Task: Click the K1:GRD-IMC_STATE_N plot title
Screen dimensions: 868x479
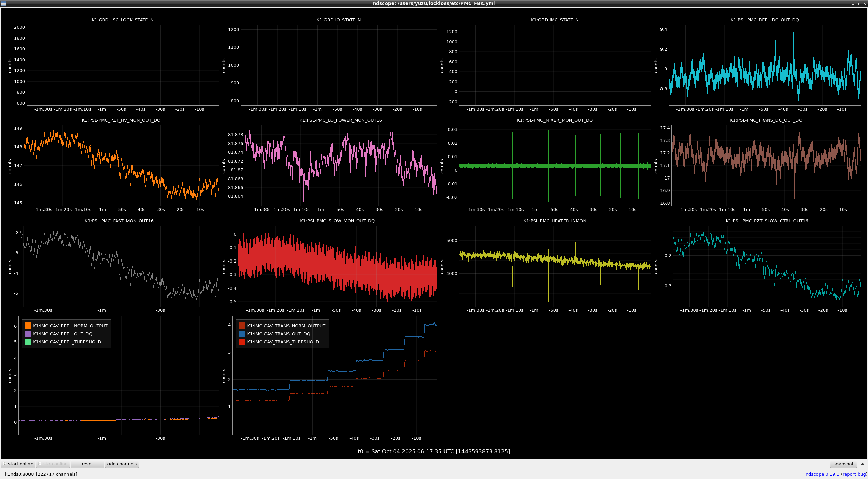Action: click(555, 20)
